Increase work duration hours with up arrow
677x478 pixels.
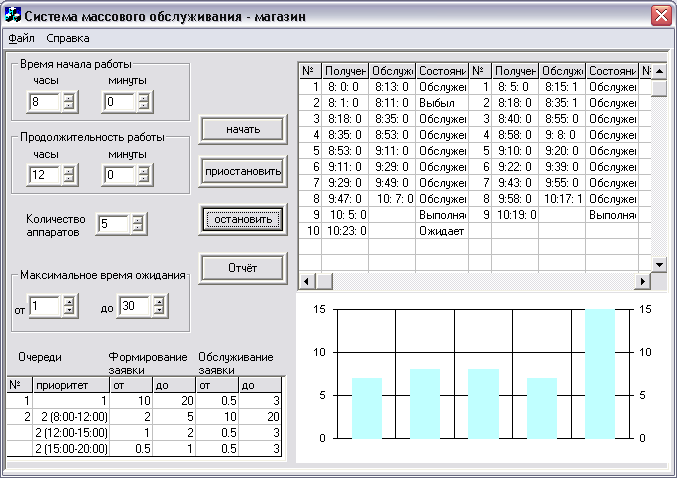tap(68, 169)
